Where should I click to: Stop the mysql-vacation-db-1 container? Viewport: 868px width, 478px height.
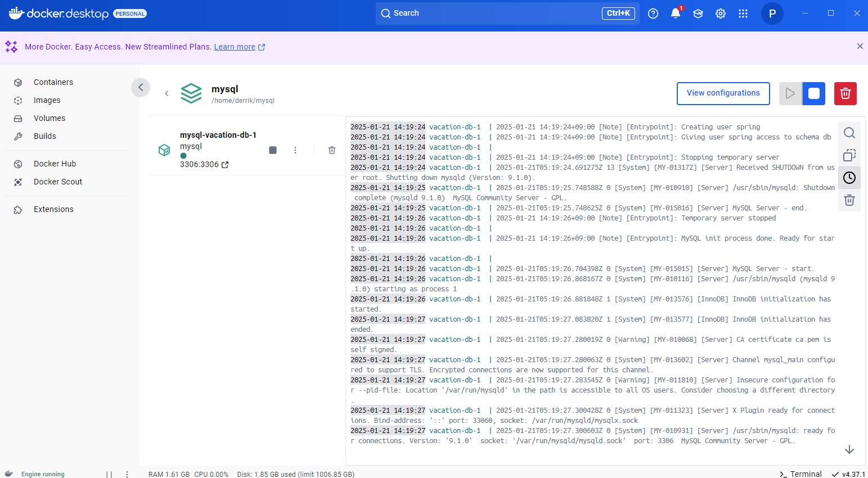click(x=273, y=150)
